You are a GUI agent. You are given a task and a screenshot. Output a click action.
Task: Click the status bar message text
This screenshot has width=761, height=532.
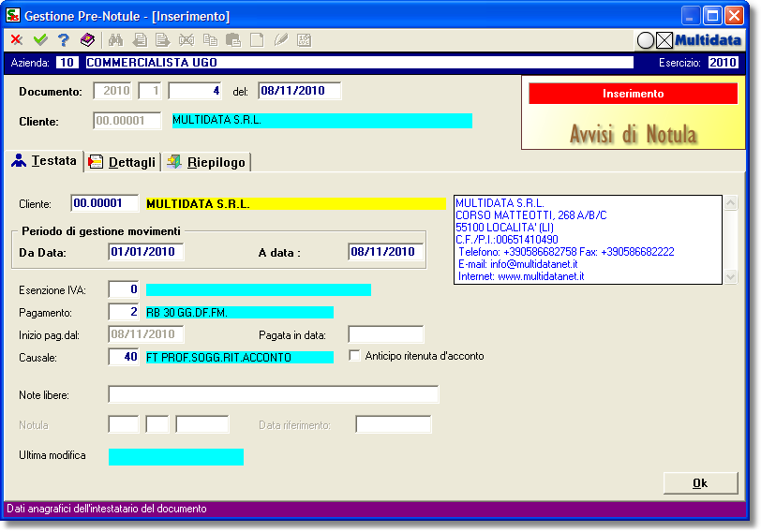[107, 509]
